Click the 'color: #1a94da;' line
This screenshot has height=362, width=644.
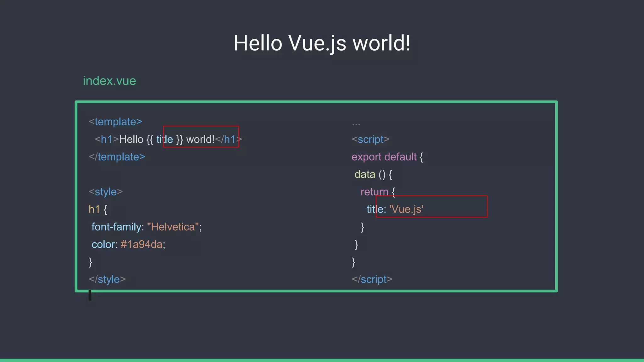tap(128, 244)
